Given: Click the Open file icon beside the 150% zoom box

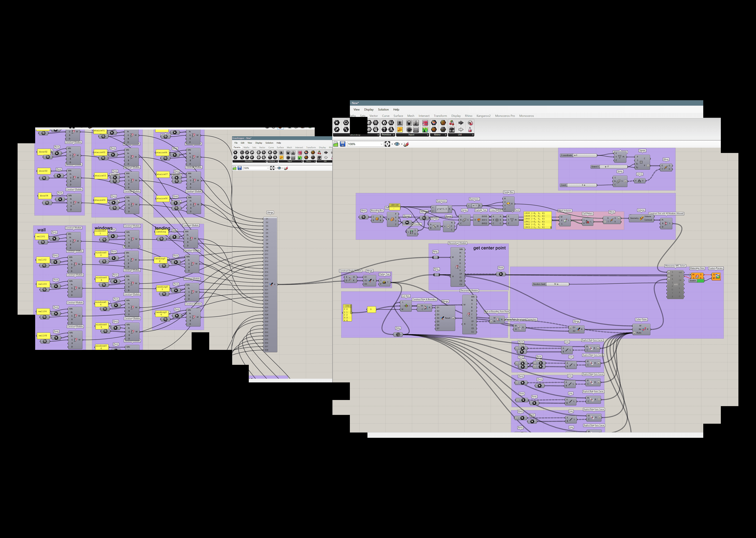Looking at the screenshot, I should tap(234, 168).
